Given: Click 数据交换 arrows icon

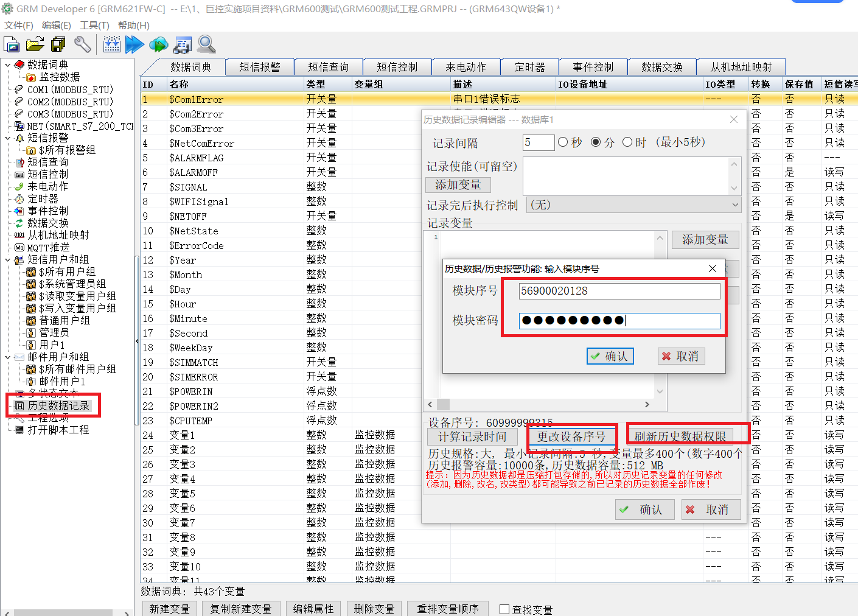Looking at the screenshot, I should (x=19, y=223).
